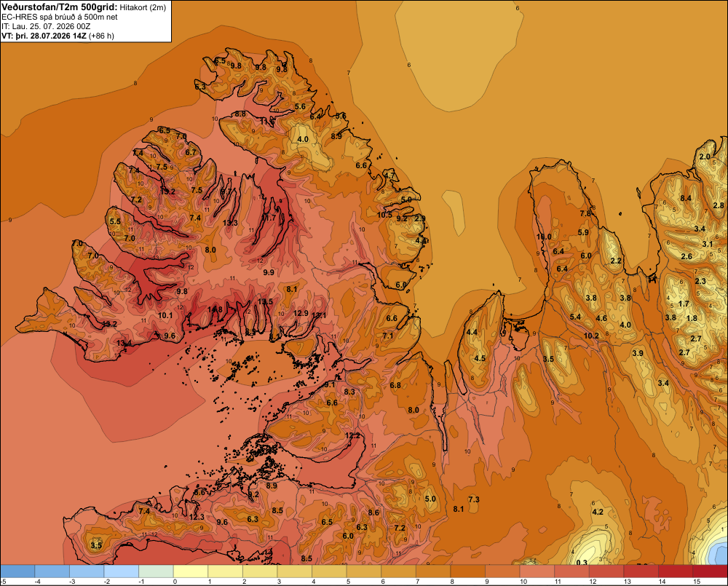Click the '8.4' temperature value

pos(686,198)
